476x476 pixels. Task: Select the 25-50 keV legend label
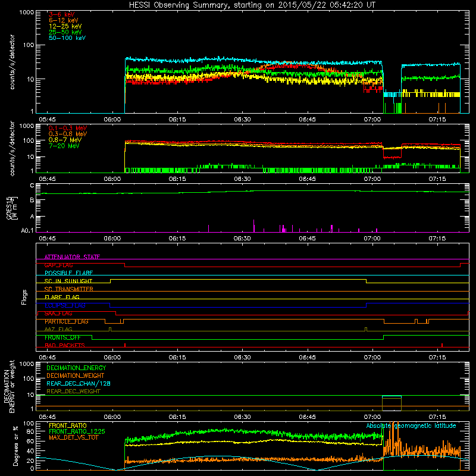pos(65,32)
